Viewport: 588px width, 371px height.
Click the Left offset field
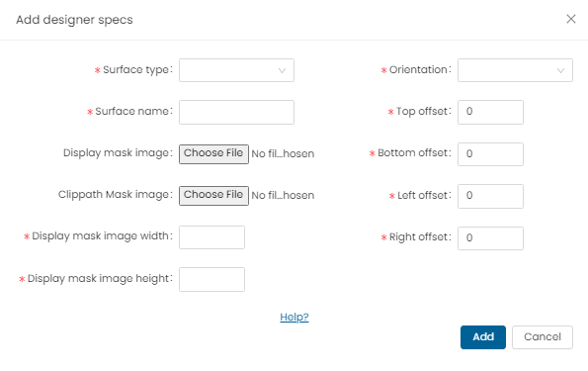coord(490,196)
